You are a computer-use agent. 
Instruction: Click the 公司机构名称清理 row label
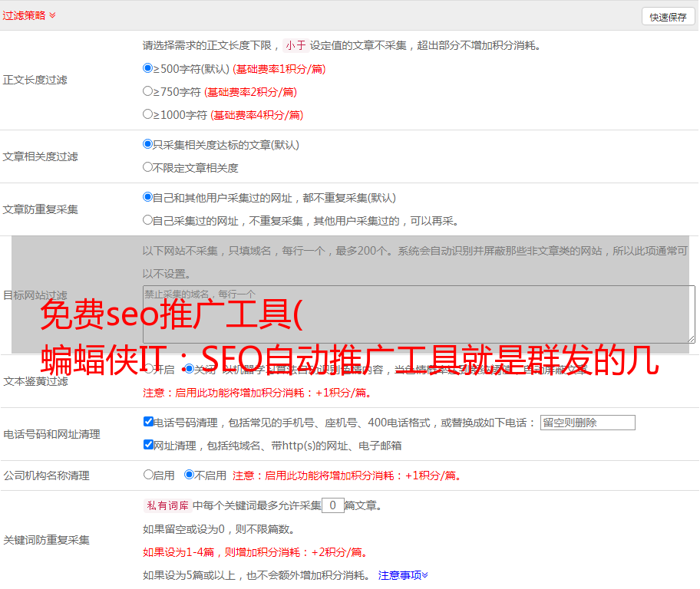[x=46, y=475]
